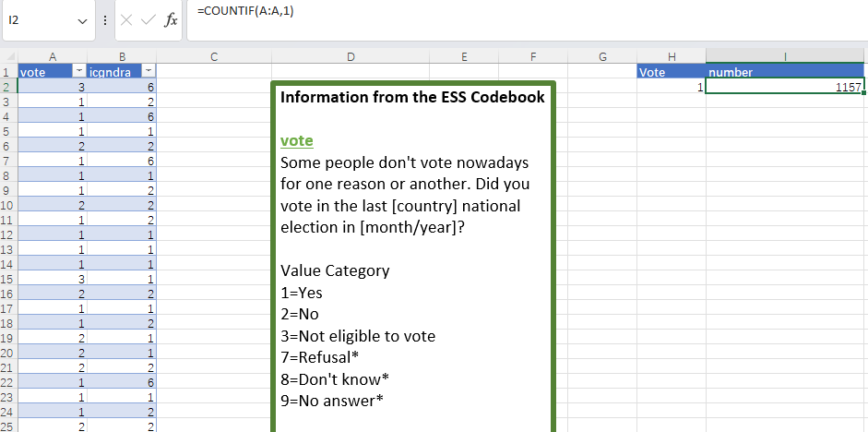The height and width of the screenshot is (432, 868).
Task: Select cell I2 containing 1157
Action: [x=786, y=87]
